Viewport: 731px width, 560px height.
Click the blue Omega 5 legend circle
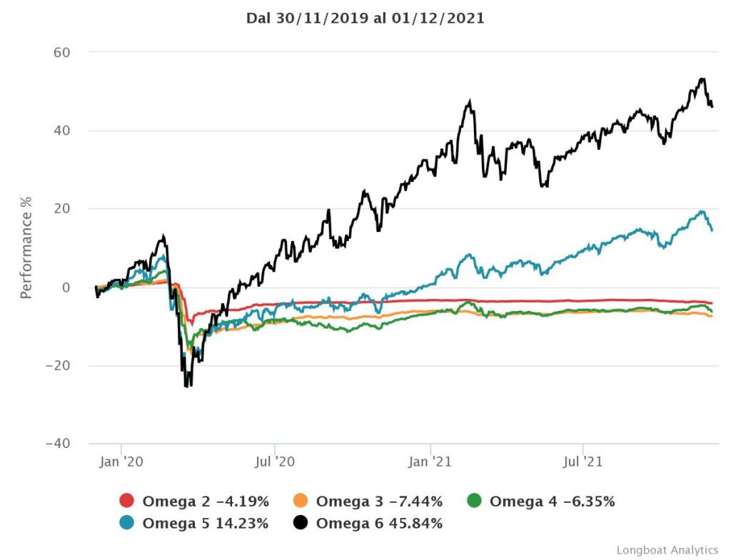pyautogui.click(x=127, y=524)
